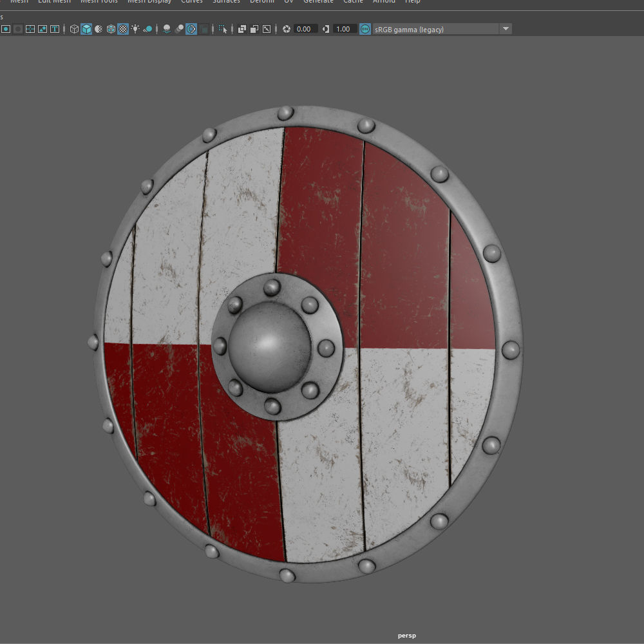The width and height of the screenshot is (644, 644).
Task: Toggle the Gate Mask icon
Action: (x=18, y=29)
